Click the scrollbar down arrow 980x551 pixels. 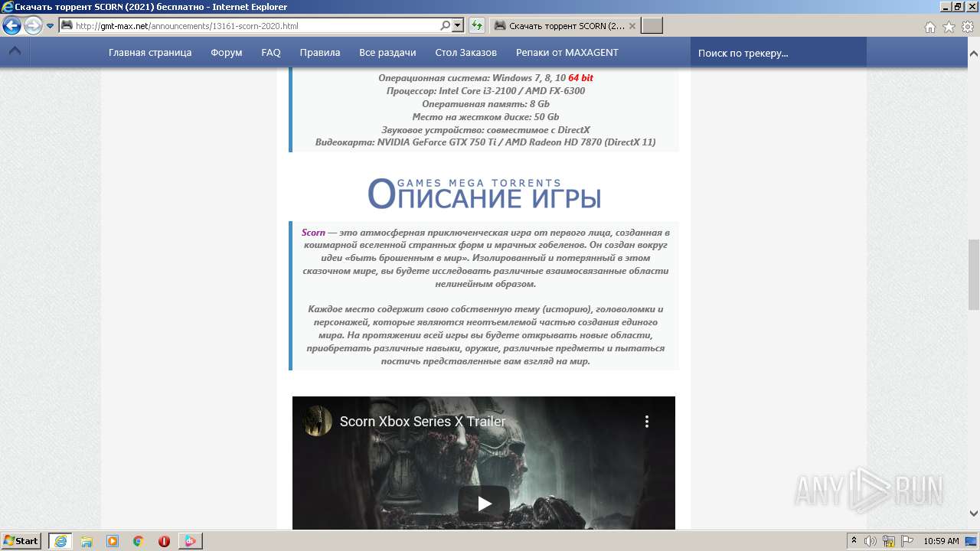pos(974,514)
